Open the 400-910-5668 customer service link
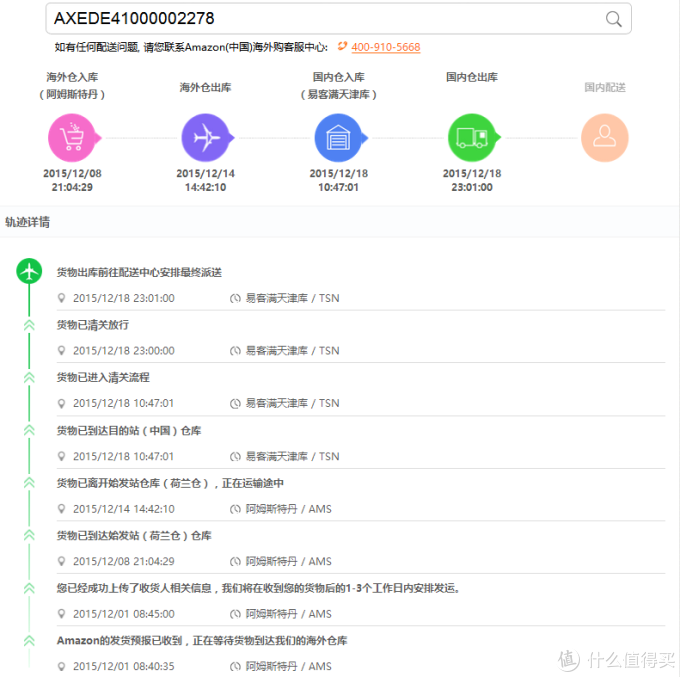The height and width of the screenshot is (677, 680). point(386,47)
